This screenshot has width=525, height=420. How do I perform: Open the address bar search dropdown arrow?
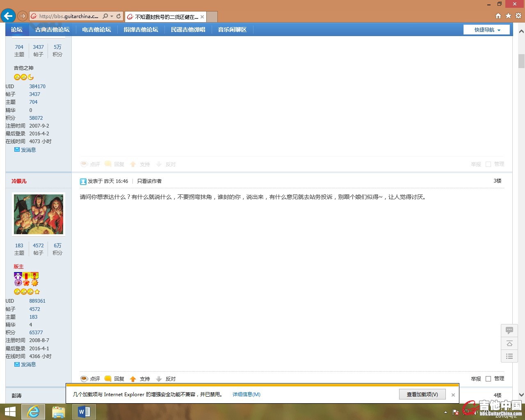112,16
